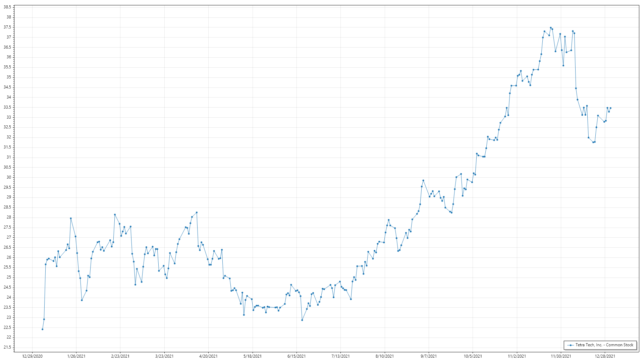Click the 6/15/2021 x-axis date label
Image resolution: width=644 pixels, height=362 pixels.
point(297,356)
